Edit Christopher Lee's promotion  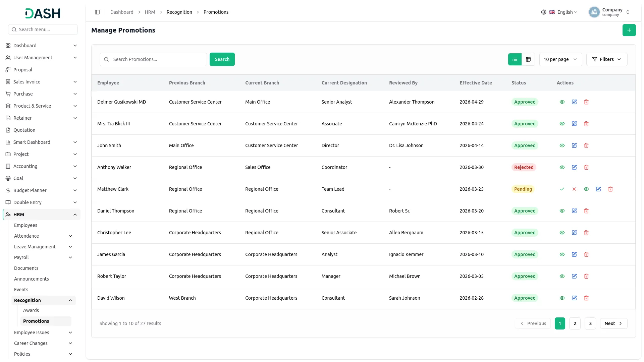point(574,233)
